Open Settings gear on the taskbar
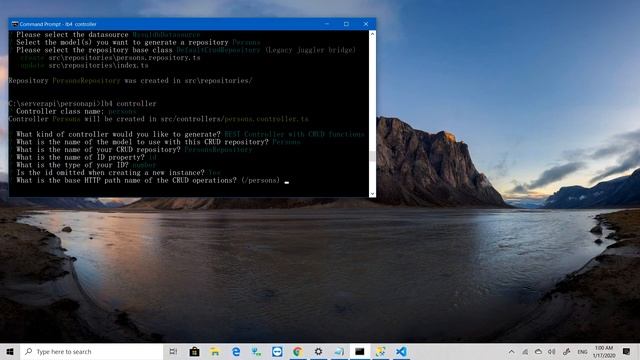This screenshot has width=640, height=360. click(318, 351)
